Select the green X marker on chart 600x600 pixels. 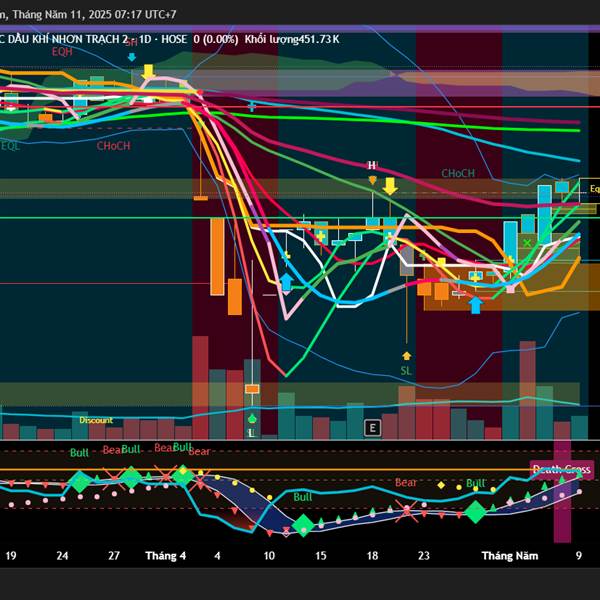coord(527,243)
